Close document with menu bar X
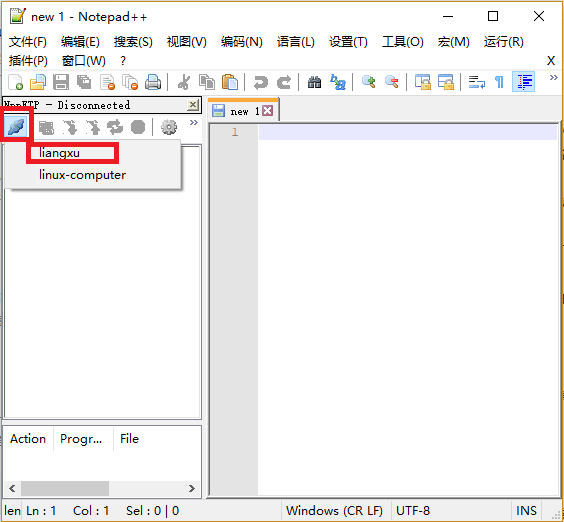This screenshot has height=522, width=564. [551, 61]
